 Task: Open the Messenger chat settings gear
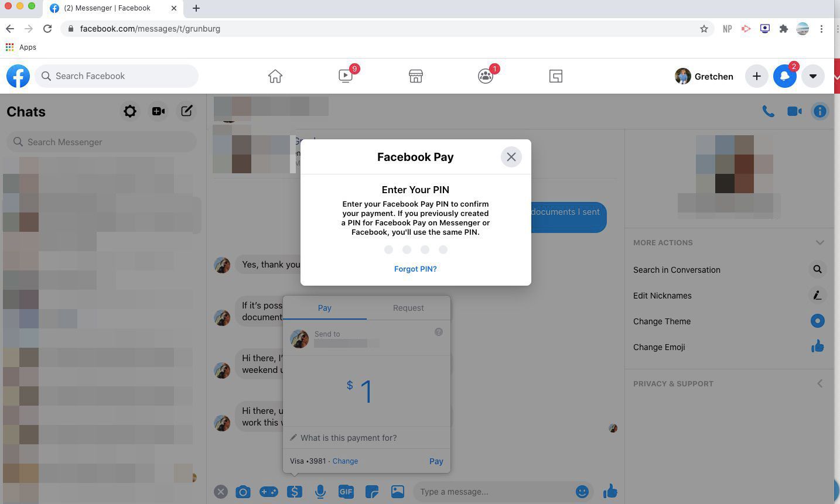(130, 111)
